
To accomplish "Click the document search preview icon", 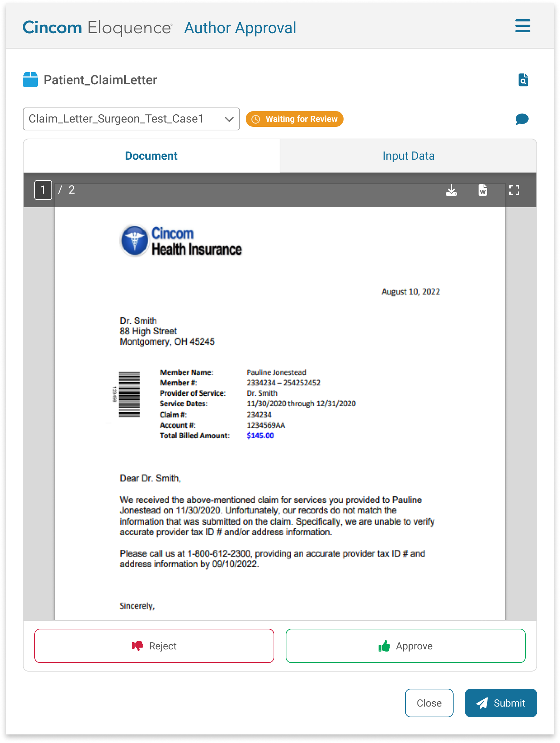I will tap(523, 80).
